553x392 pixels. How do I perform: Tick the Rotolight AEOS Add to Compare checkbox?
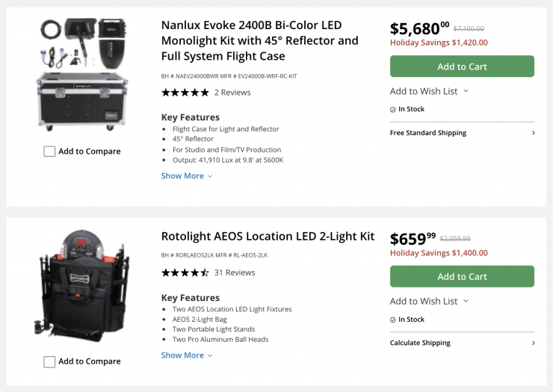pyautogui.click(x=49, y=362)
